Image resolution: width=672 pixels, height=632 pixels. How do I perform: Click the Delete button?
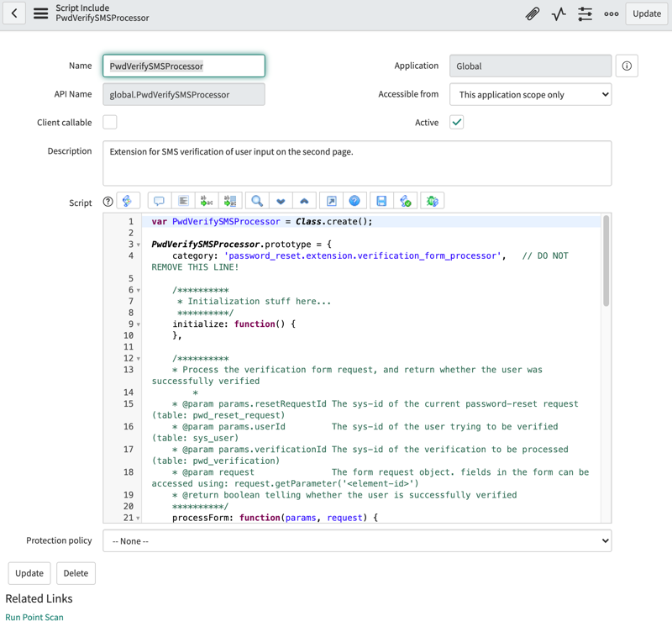76,573
